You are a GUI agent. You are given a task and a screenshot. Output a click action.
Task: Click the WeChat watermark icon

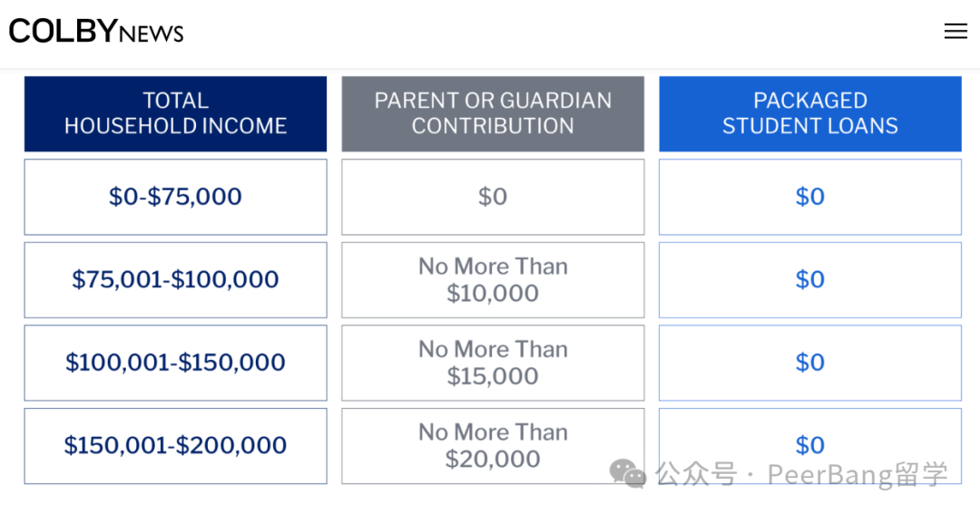(x=627, y=473)
